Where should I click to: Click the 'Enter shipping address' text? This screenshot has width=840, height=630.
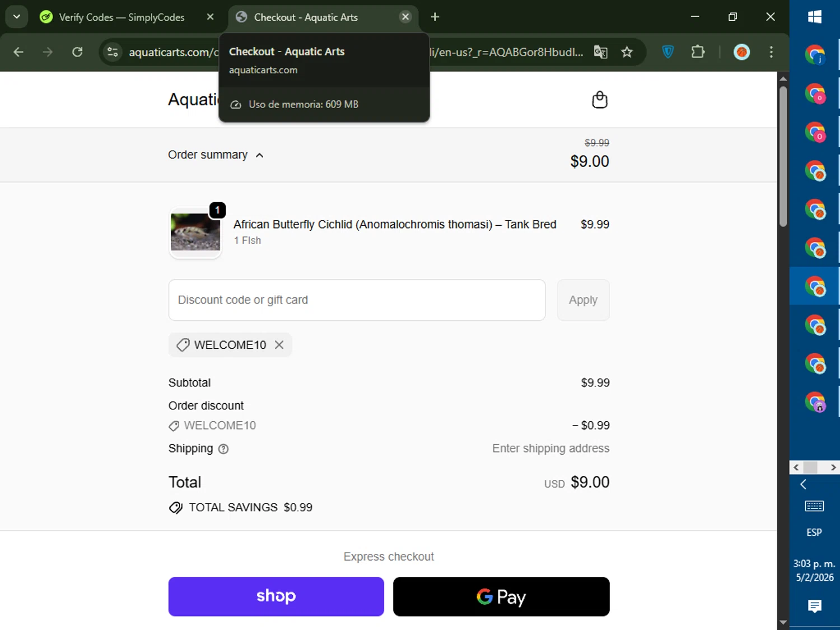click(x=550, y=449)
